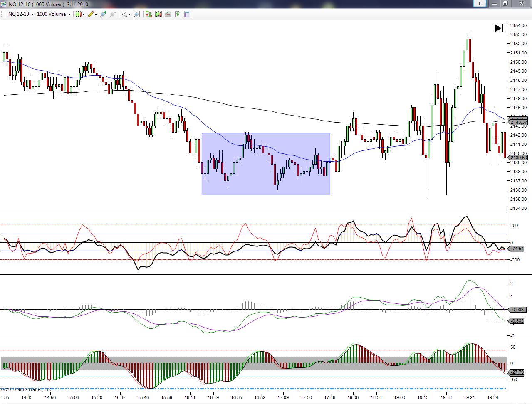Click the 2134,00 price axis label
Viewport: 532px width, 404px height.
[x=519, y=208]
